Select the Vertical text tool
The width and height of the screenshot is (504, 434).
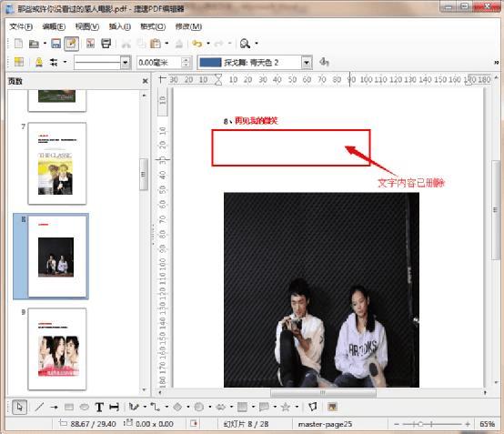pyautogui.click(x=114, y=407)
